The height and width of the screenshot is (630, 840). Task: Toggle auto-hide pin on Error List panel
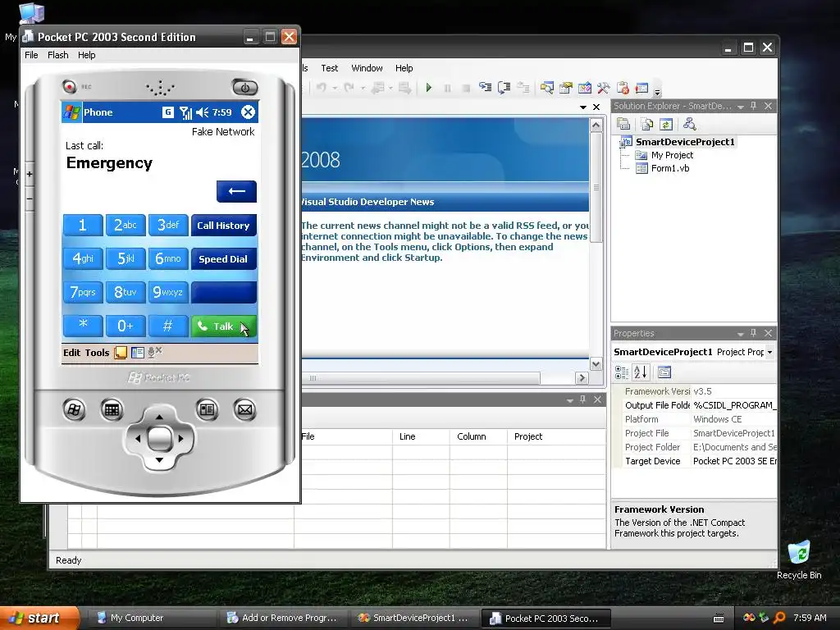click(583, 399)
